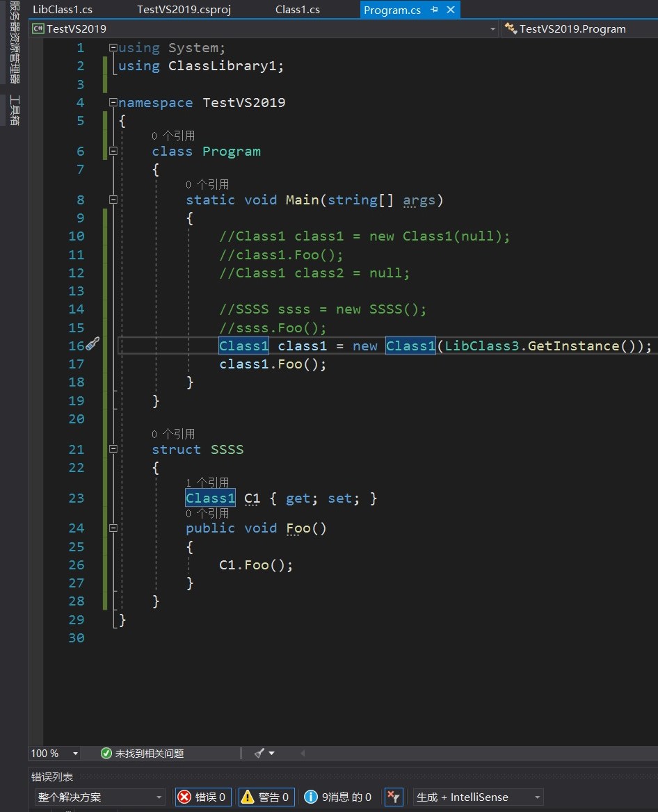
Task: Collapse the Main method block
Action: tap(113, 200)
